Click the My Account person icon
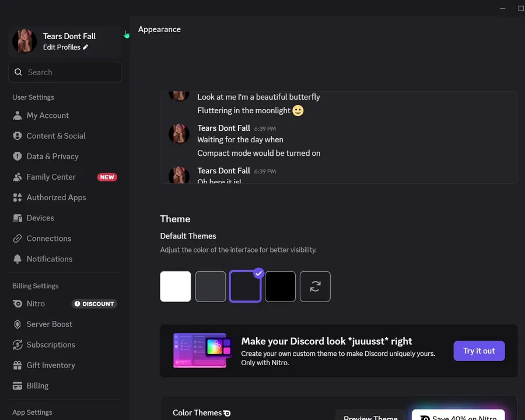This screenshot has height=420, width=525. pyautogui.click(x=17, y=116)
